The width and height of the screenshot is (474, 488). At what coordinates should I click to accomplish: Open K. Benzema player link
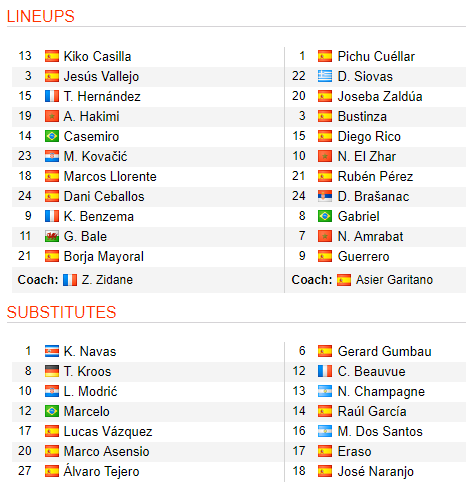click(x=99, y=216)
